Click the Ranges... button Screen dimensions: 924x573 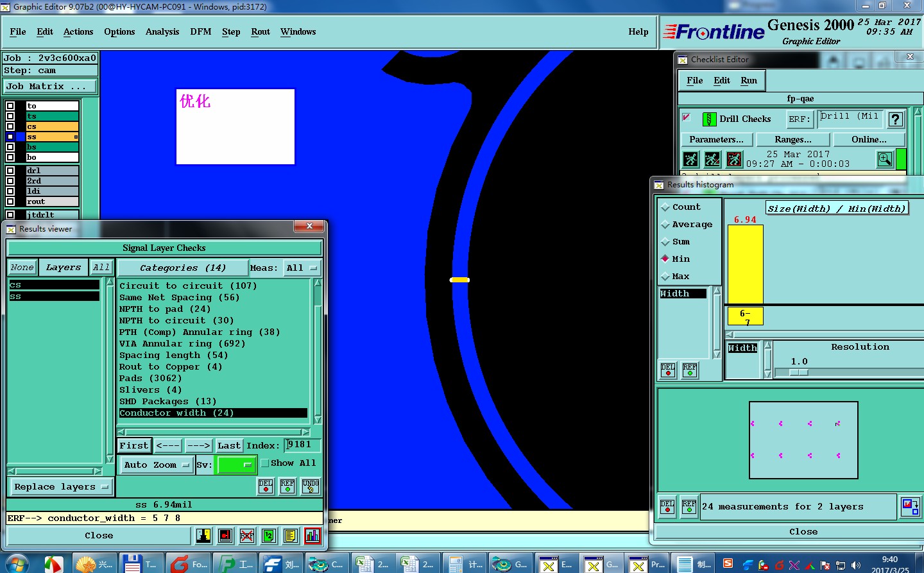(793, 139)
